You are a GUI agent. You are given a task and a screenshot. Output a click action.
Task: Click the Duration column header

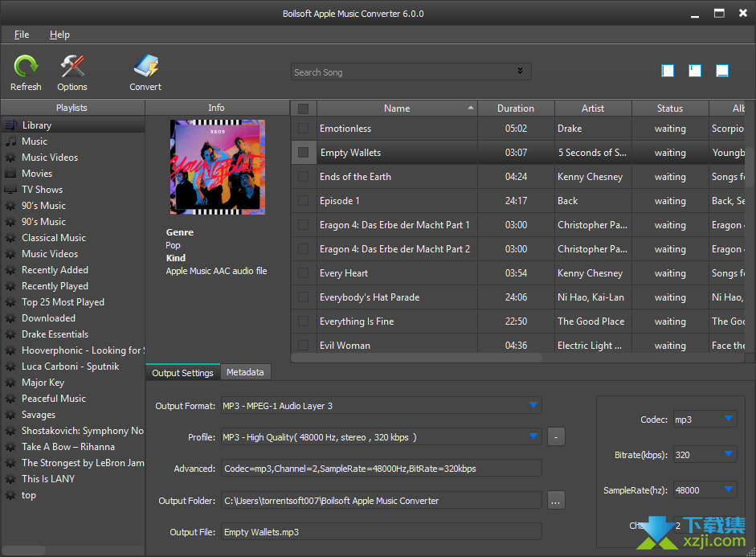516,109
